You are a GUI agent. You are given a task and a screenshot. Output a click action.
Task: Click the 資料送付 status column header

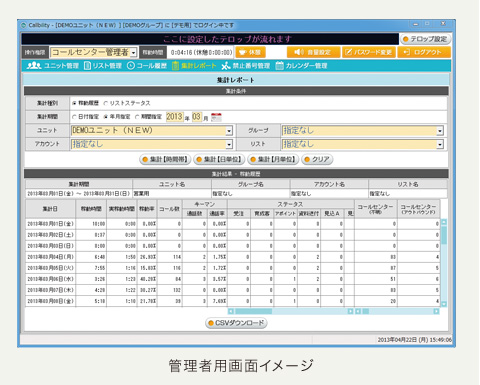[x=309, y=214]
